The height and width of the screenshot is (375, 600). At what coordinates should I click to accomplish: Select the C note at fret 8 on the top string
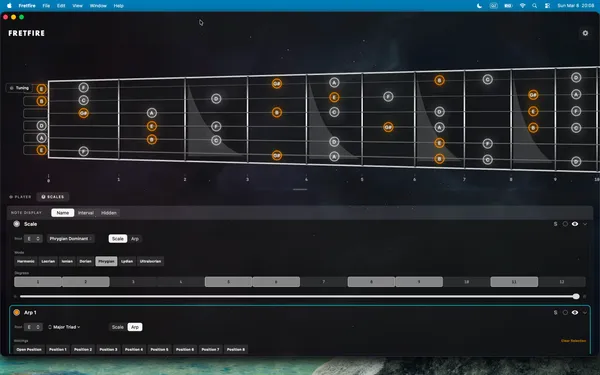click(x=487, y=80)
